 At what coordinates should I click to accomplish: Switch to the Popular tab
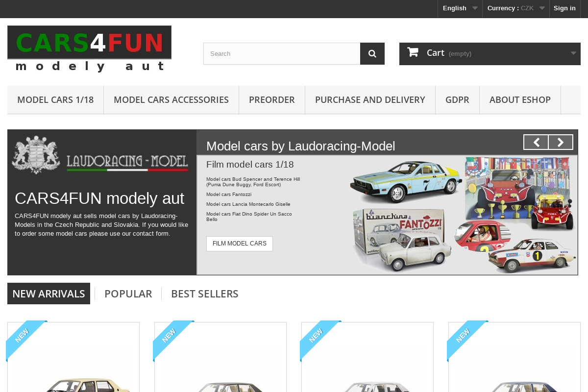(128, 294)
